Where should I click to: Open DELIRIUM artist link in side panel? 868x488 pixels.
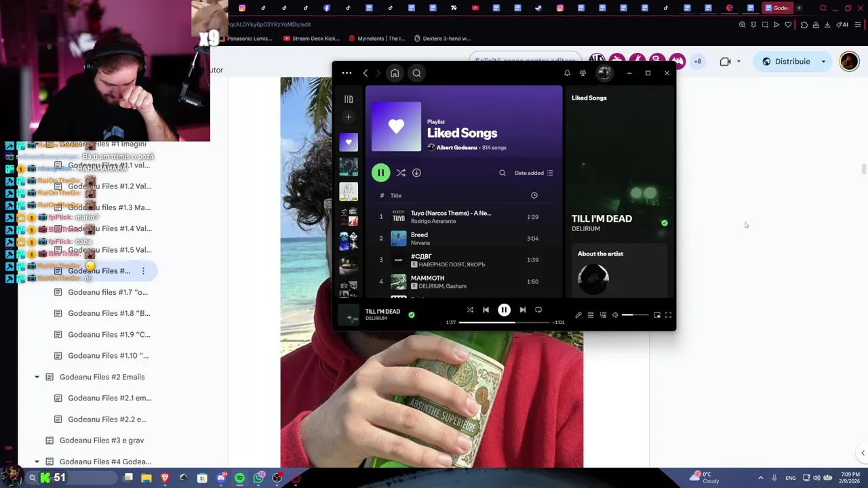coord(585,229)
